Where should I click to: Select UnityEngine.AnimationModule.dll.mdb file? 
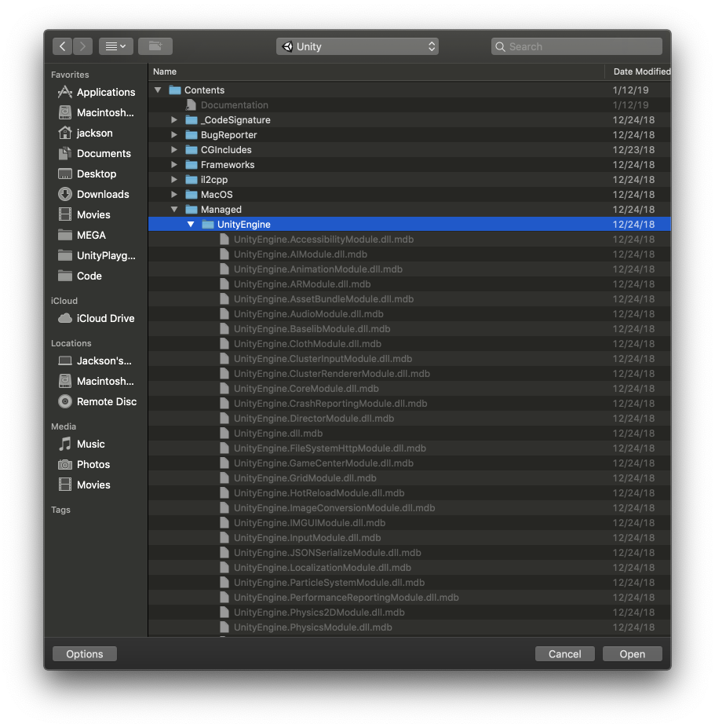(x=410, y=269)
